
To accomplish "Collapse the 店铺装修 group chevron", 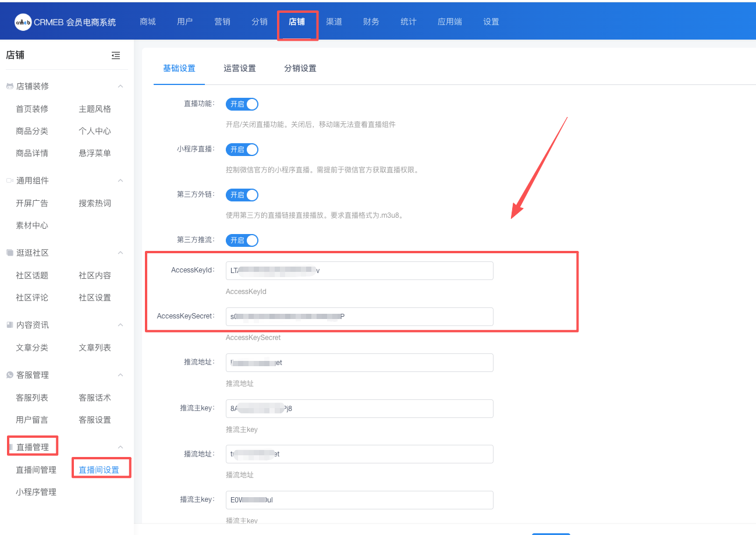I will click(x=120, y=86).
